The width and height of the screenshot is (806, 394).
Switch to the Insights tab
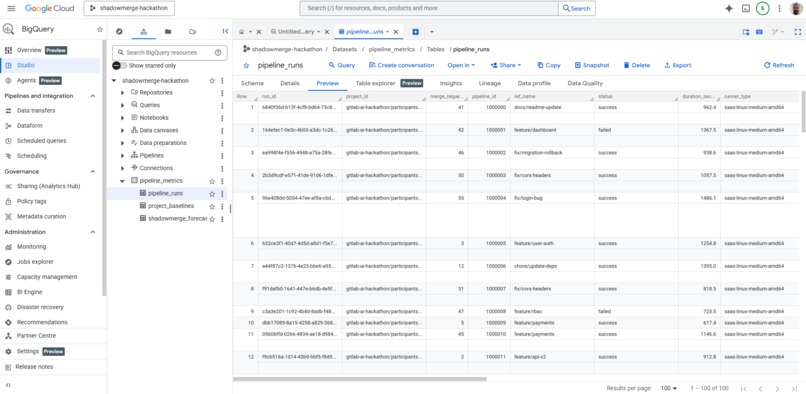(451, 83)
